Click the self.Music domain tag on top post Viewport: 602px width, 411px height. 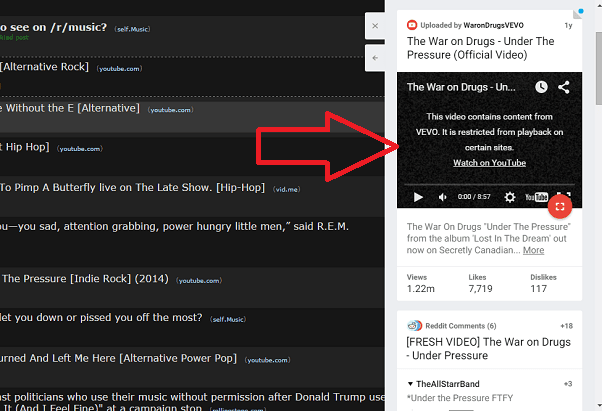[132, 29]
